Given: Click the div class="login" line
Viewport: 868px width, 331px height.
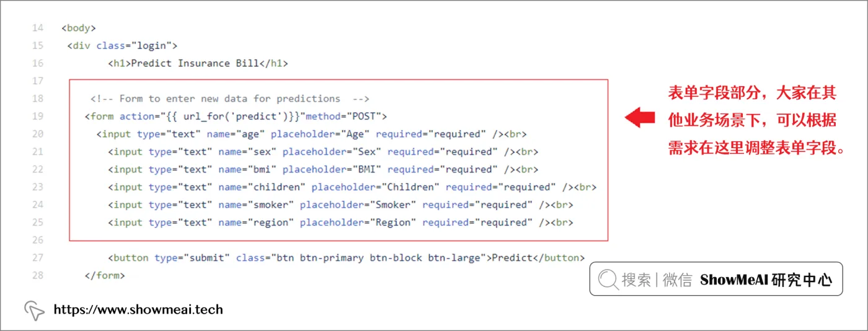Looking at the screenshot, I should (x=123, y=45).
